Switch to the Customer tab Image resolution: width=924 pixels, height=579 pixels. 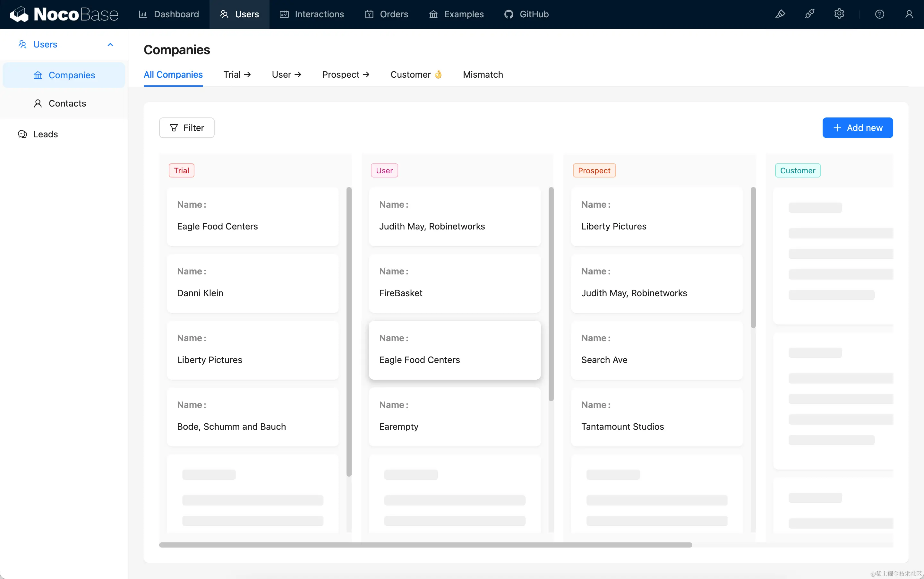[416, 74]
